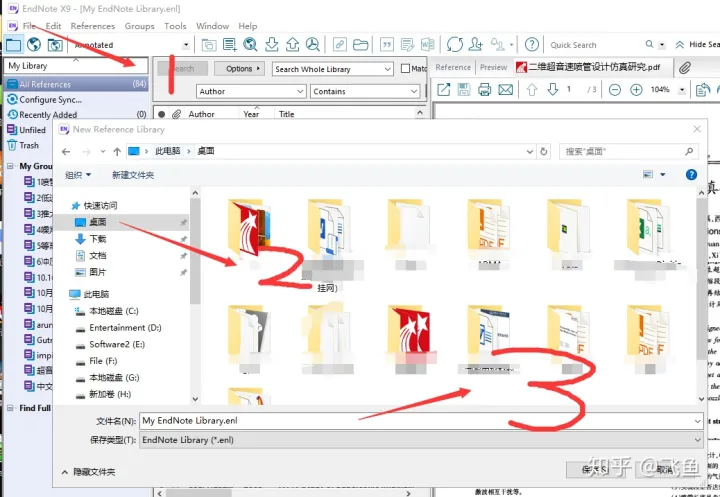The height and width of the screenshot is (497, 720).
Task: Open the Help menu
Action: pos(248,26)
